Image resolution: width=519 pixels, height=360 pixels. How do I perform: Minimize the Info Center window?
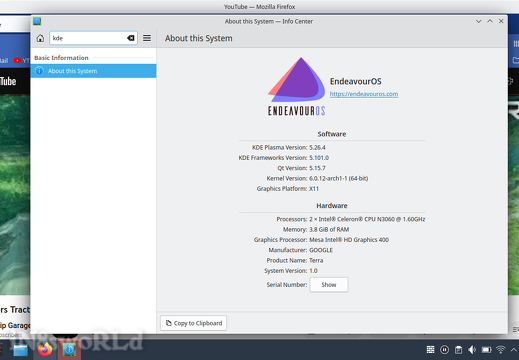[x=479, y=21]
